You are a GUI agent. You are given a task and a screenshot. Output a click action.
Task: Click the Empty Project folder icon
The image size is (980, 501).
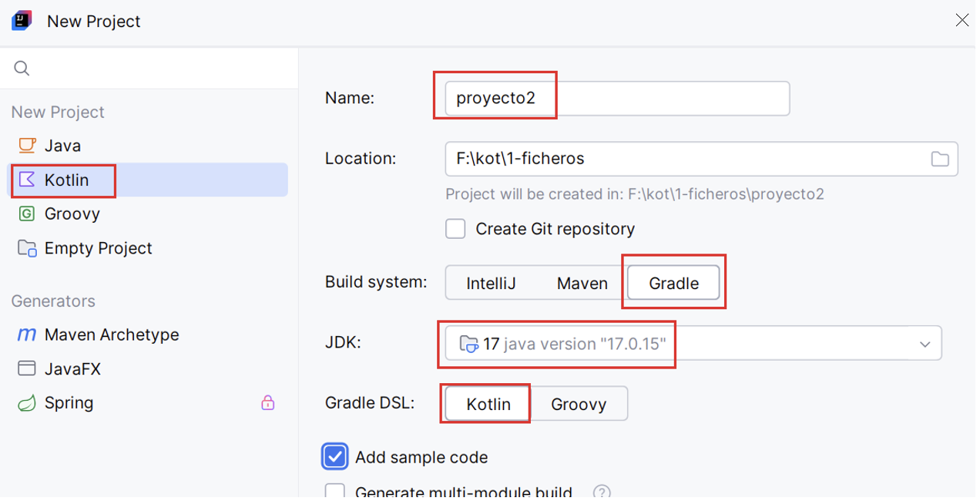coord(27,248)
